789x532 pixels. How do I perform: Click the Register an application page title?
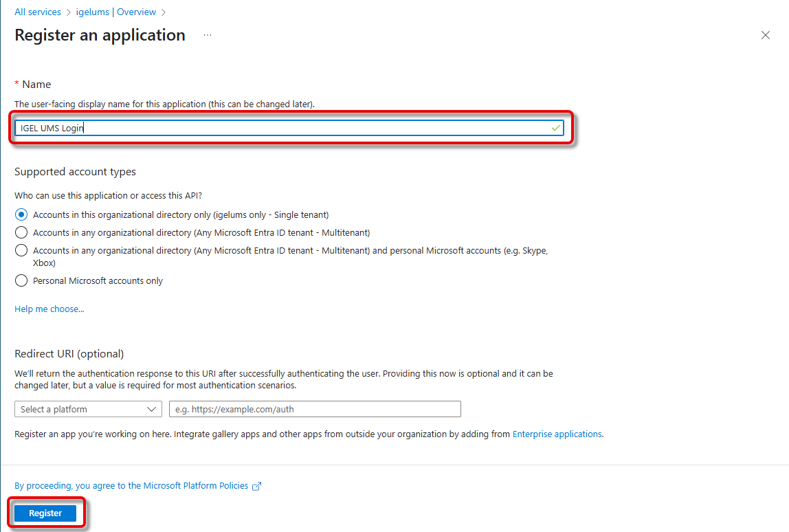(x=100, y=35)
